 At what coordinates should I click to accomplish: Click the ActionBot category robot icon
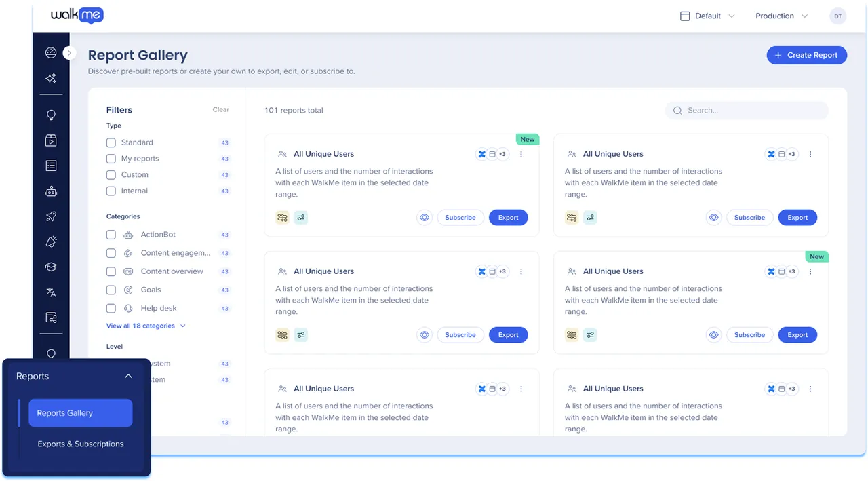128,235
